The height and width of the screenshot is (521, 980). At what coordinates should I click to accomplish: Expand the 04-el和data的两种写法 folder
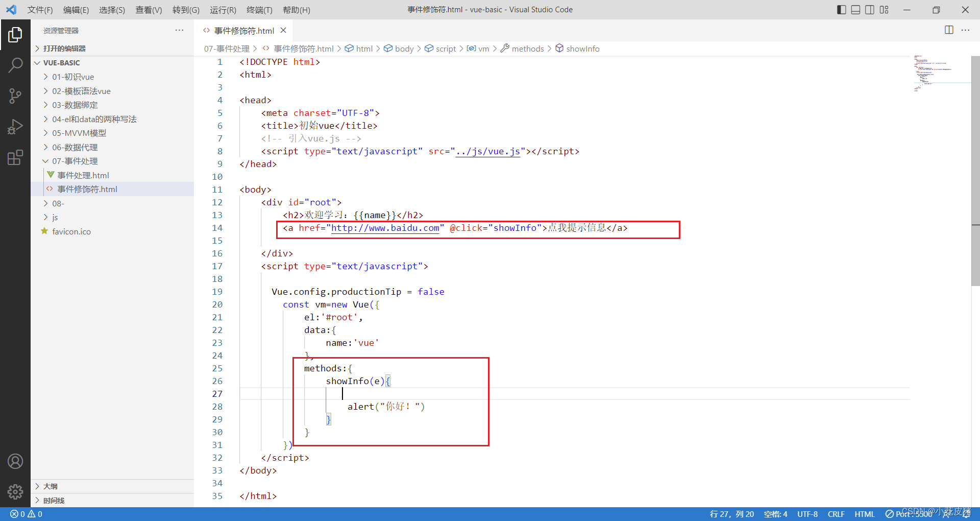click(112, 119)
